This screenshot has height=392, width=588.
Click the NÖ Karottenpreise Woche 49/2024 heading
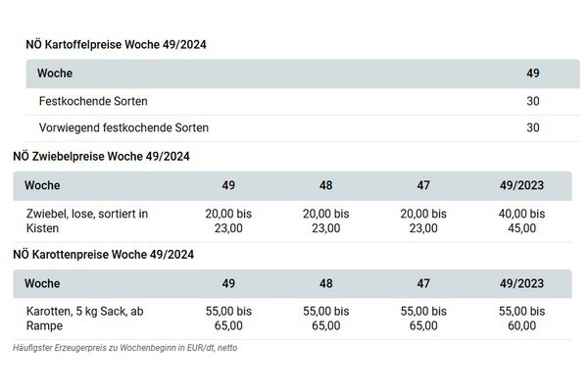(103, 255)
